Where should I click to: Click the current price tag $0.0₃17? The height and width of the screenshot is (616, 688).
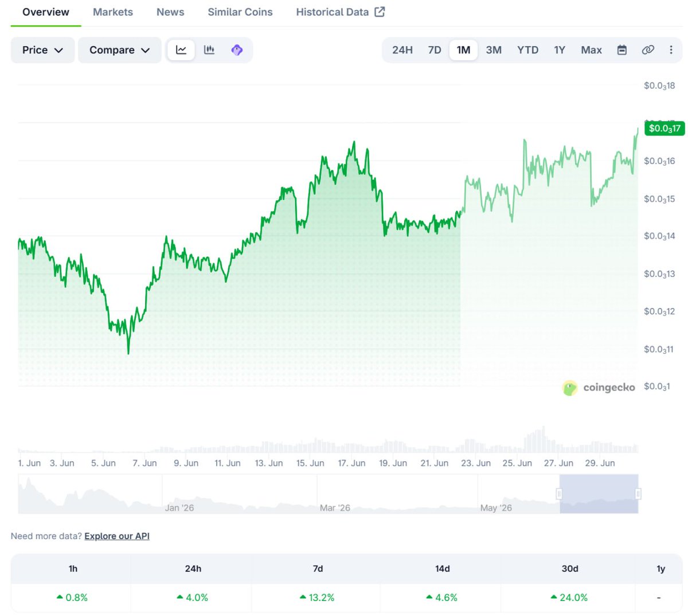665,128
